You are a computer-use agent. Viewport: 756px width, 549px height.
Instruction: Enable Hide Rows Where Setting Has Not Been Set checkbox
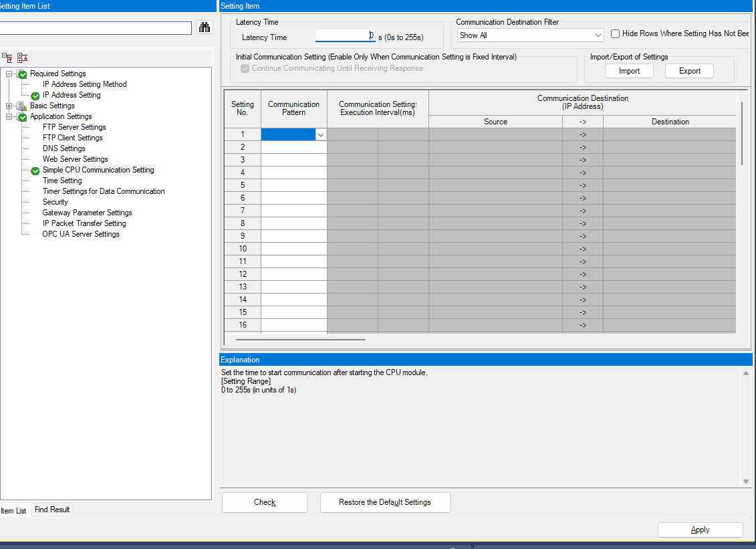[x=615, y=34]
